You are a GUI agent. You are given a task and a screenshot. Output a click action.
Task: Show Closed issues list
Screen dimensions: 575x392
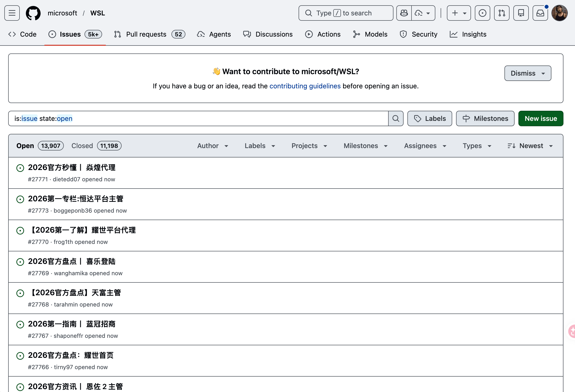pos(96,146)
